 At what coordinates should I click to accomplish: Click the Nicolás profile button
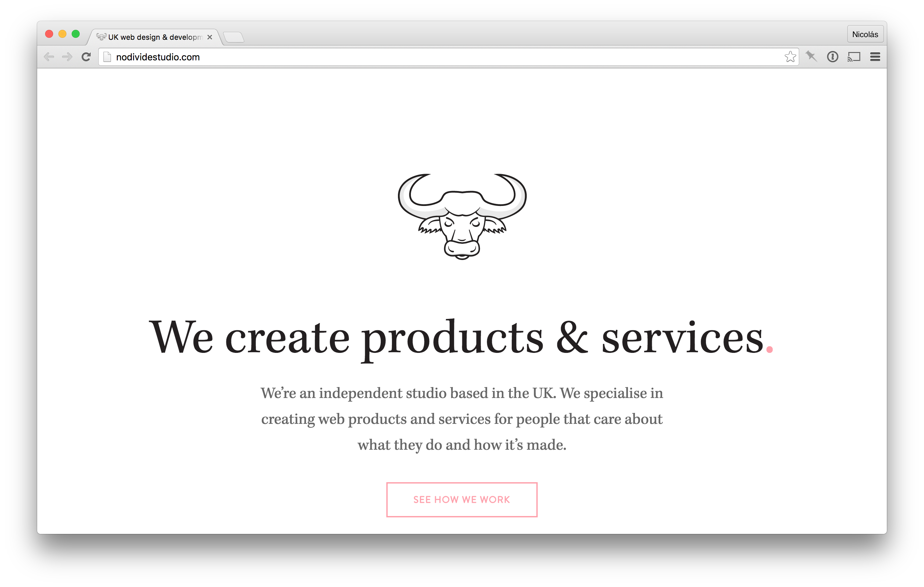[865, 34]
